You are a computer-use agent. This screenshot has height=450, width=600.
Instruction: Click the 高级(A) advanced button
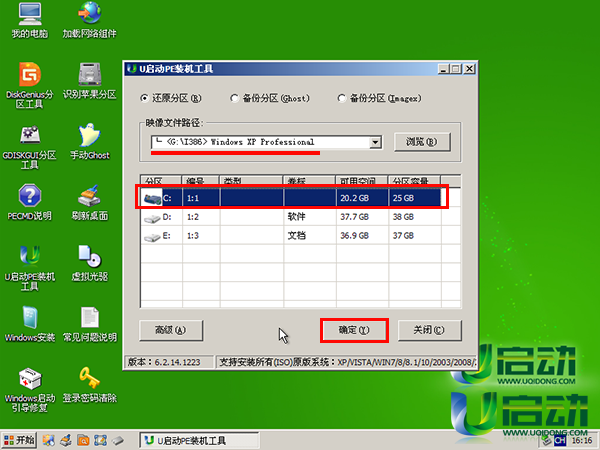coord(171,330)
